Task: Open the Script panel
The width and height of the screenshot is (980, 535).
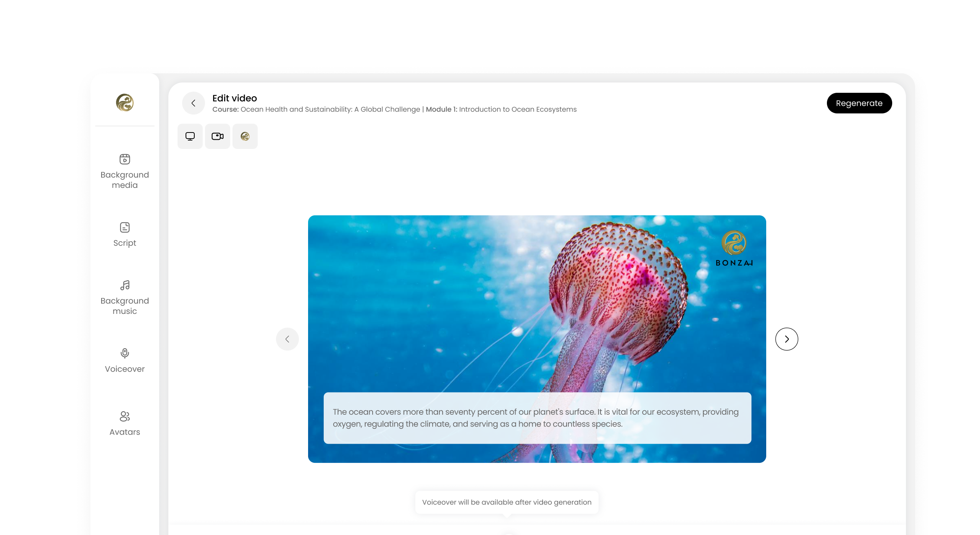Action: point(124,234)
